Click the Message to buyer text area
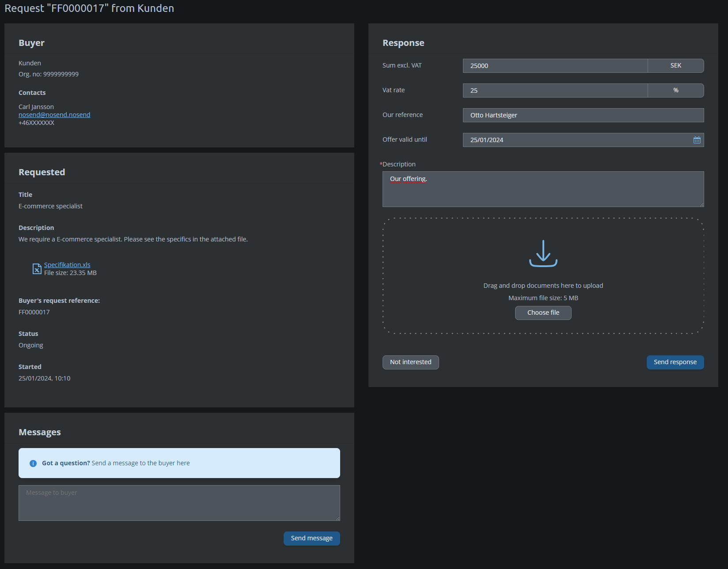 tap(179, 503)
